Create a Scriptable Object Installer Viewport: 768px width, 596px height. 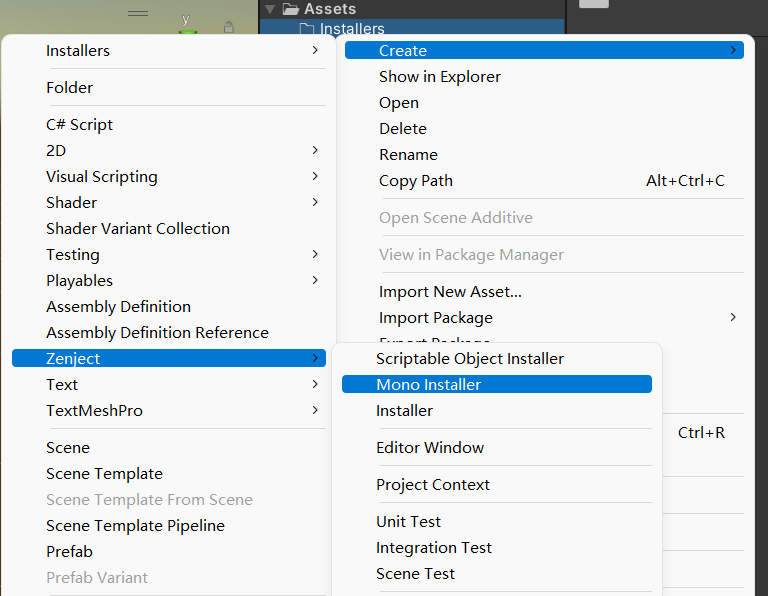pyautogui.click(x=497, y=358)
